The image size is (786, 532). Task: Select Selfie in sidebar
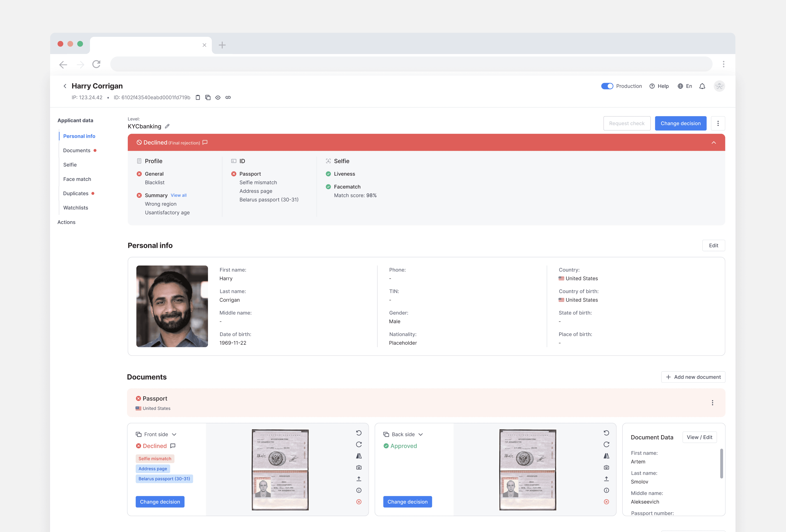pos(70,165)
